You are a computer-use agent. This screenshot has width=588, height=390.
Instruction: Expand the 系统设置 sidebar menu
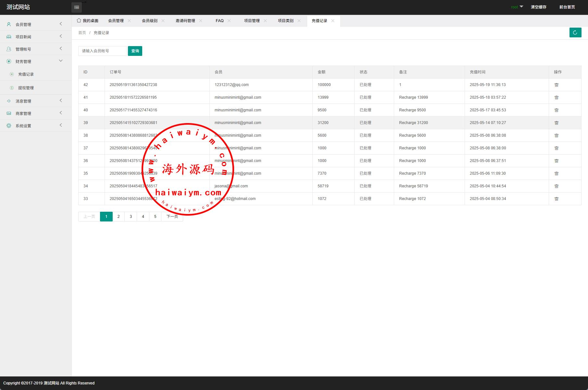(x=35, y=126)
